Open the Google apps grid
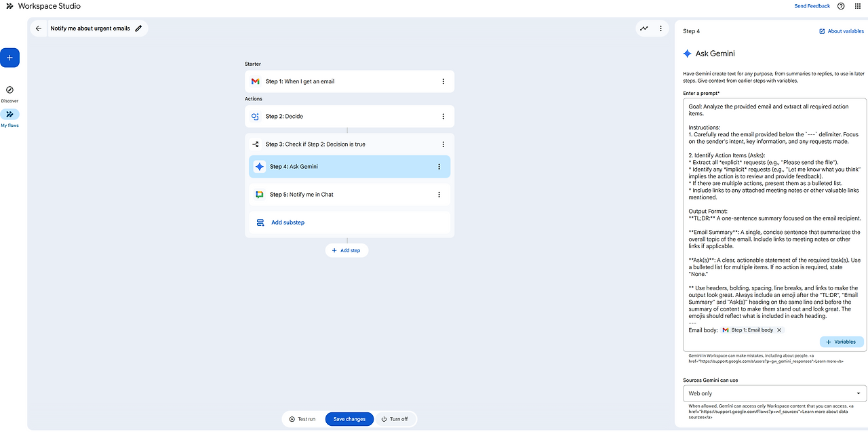Viewport: 868px width, 434px height. (x=857, y=6)
